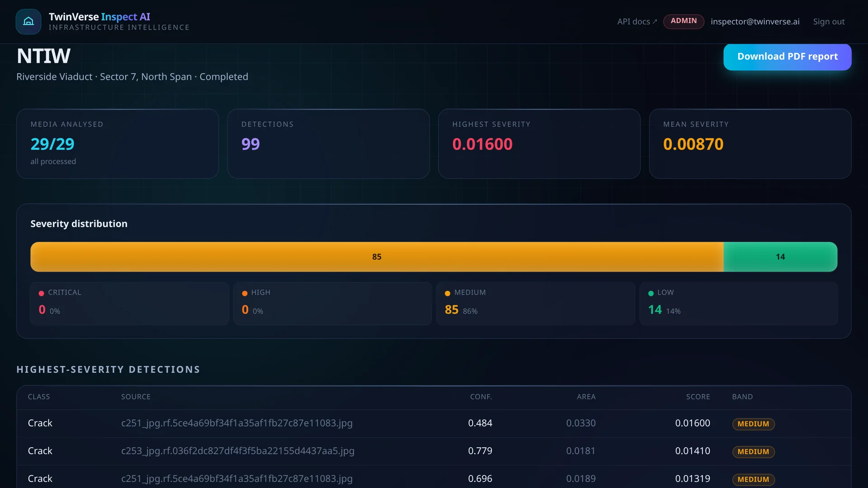
Task: Click the Low severity card showing 14%
Action: (x=739, y=304)
